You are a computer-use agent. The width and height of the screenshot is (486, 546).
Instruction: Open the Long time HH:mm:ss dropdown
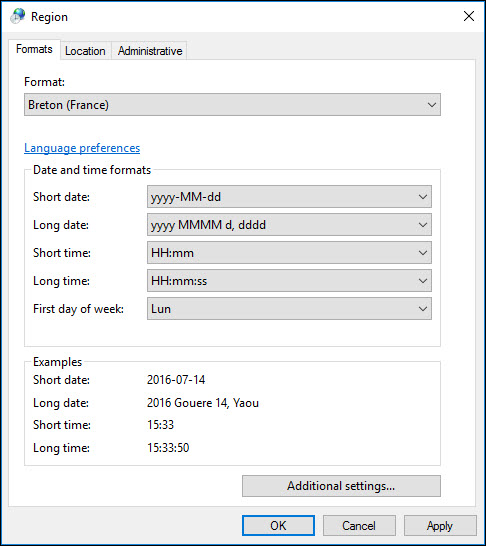(289, 281)
